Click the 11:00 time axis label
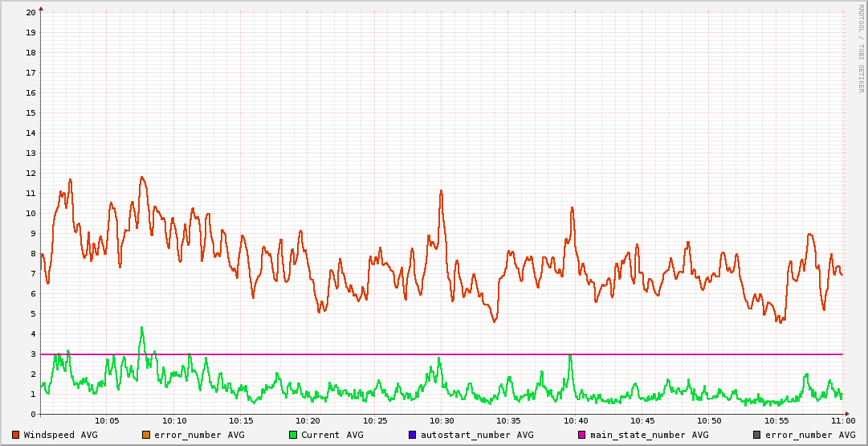Viewport: 868px width, 446px height. tap(842, 420)
